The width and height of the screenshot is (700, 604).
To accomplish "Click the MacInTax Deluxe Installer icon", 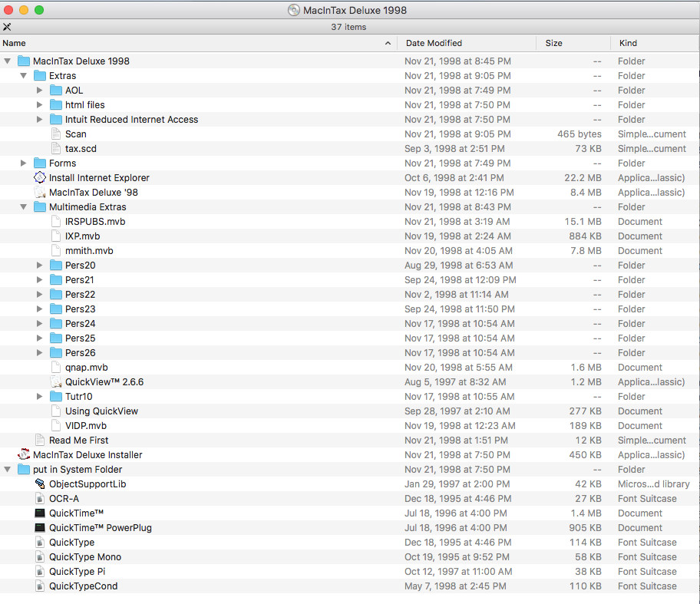I will (24, 455).
